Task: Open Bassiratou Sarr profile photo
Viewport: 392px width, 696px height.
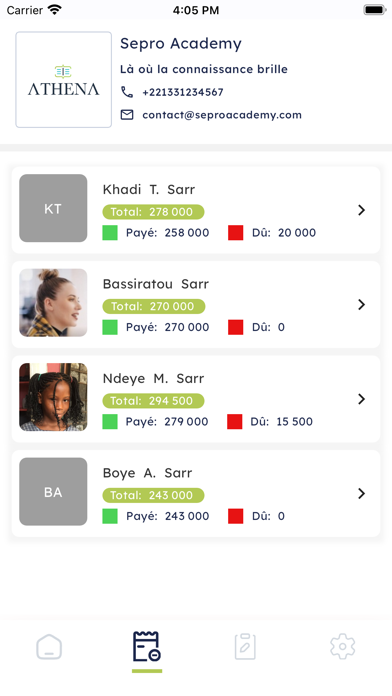Action: coord(53,303)
